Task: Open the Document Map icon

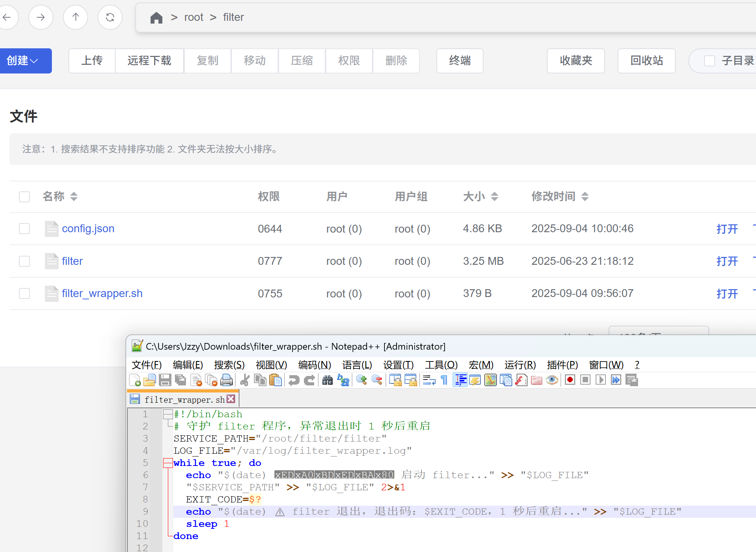Action: pyautogui.click(x=491, y=380)
